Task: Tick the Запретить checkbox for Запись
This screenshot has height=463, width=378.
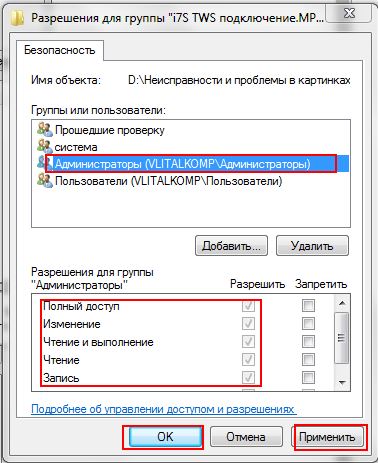Action: (308, 377)
